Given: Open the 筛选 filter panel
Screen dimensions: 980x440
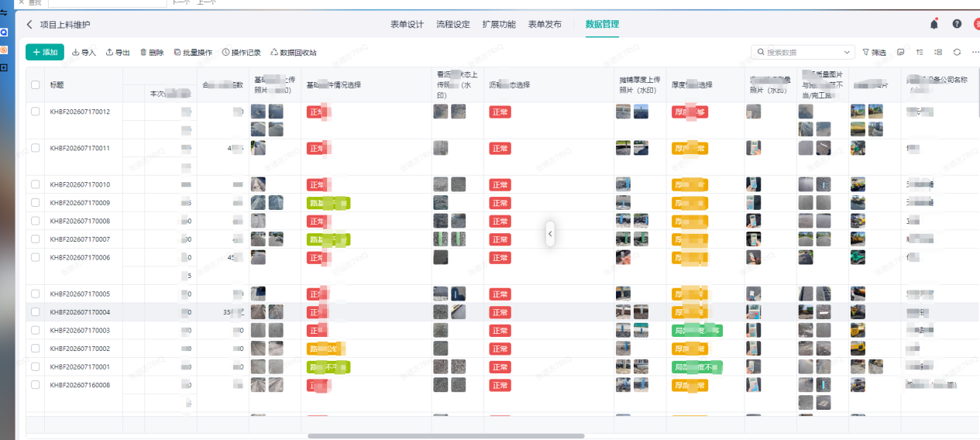Looking at the screenshot, I should click(x=875, y=53).
